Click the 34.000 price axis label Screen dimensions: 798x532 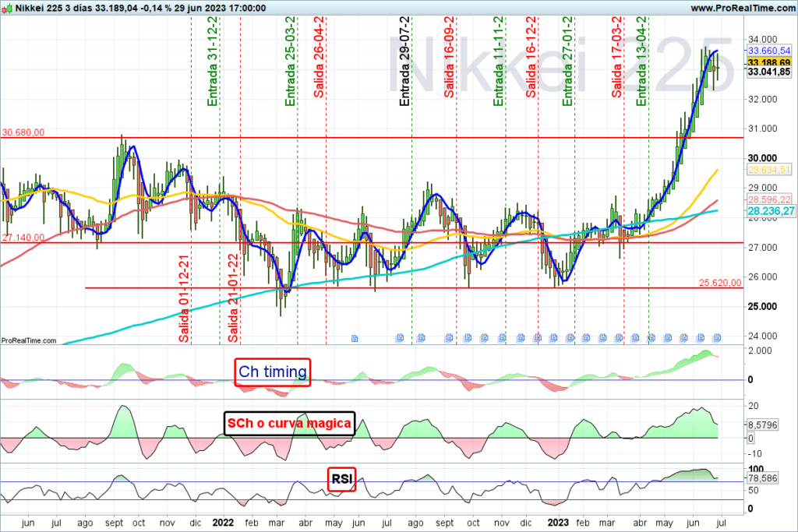coord(762,39)
